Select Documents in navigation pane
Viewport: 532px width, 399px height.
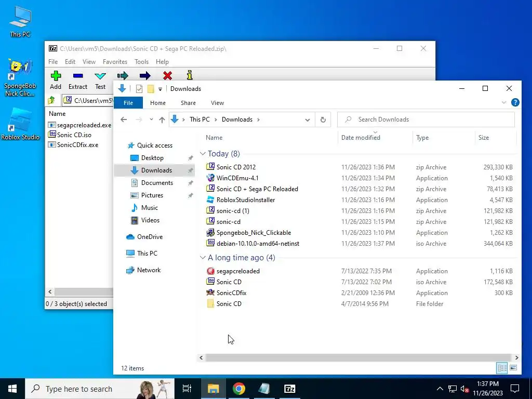pos(157,183)
